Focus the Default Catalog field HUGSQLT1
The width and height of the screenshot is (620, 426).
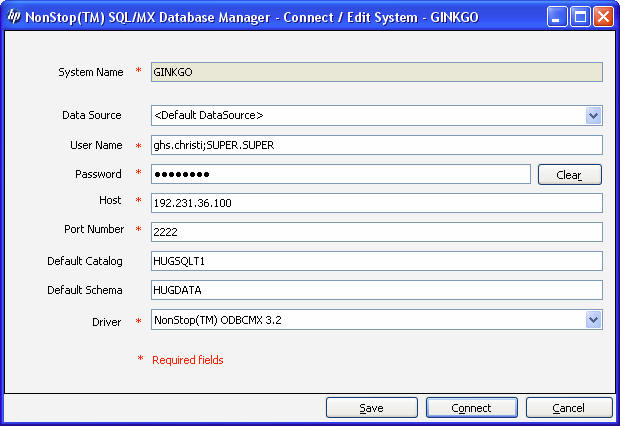[377, 261]
